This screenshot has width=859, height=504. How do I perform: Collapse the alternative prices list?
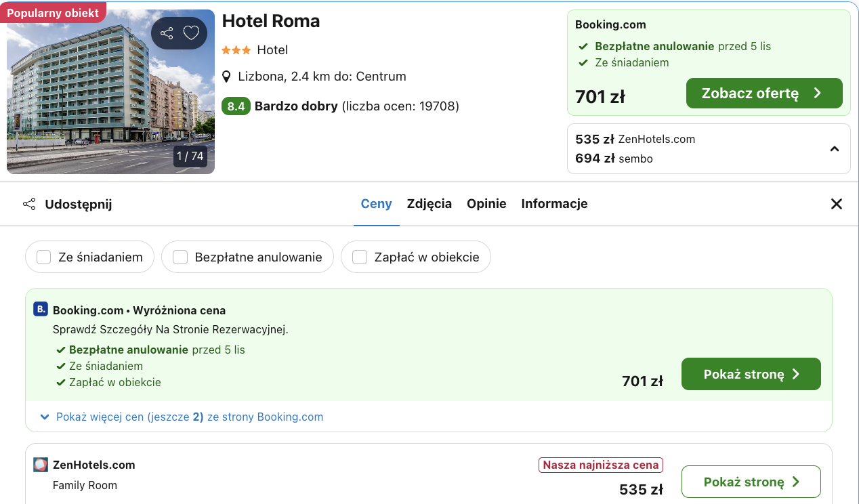pyautogui.click(x=835, y=148)
